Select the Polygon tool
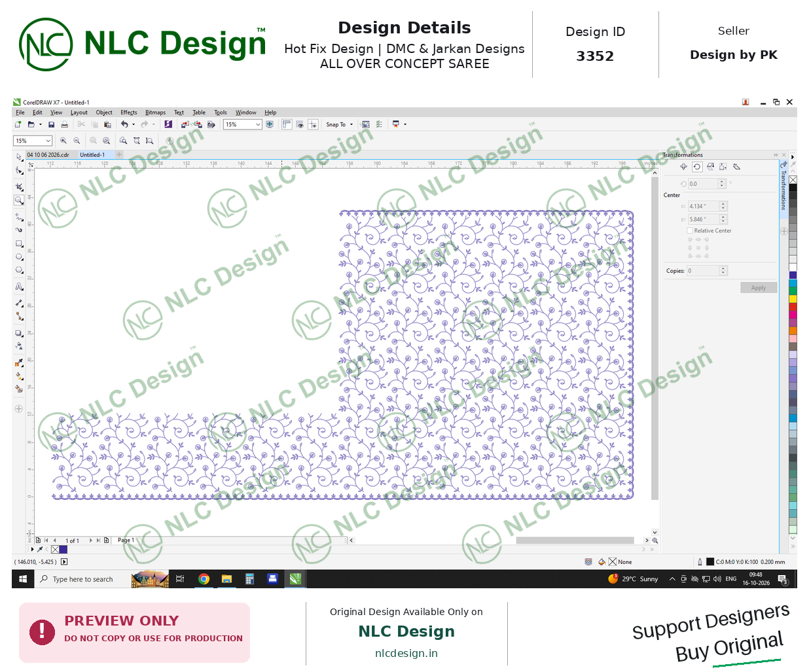 (19, 270)
